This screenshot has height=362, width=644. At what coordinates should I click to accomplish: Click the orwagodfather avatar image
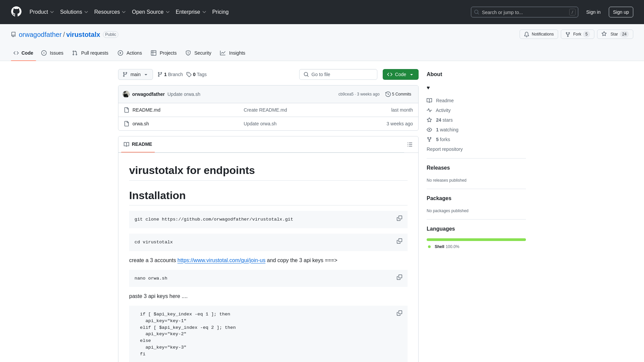[126, 94]
